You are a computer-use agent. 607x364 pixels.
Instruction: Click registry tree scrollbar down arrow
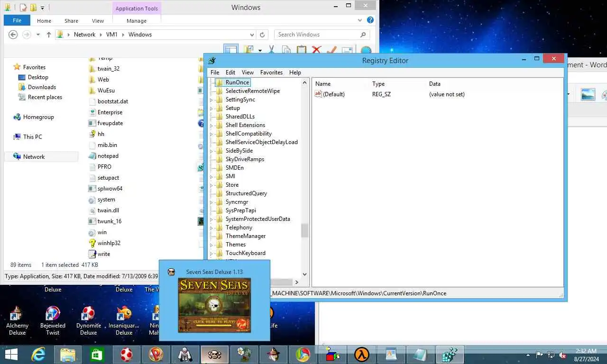point(304,274)
